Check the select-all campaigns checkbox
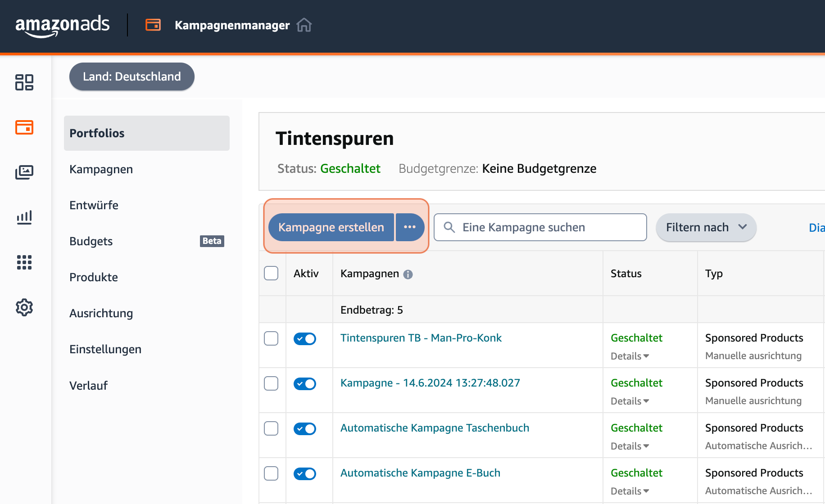 coord(271,273)
